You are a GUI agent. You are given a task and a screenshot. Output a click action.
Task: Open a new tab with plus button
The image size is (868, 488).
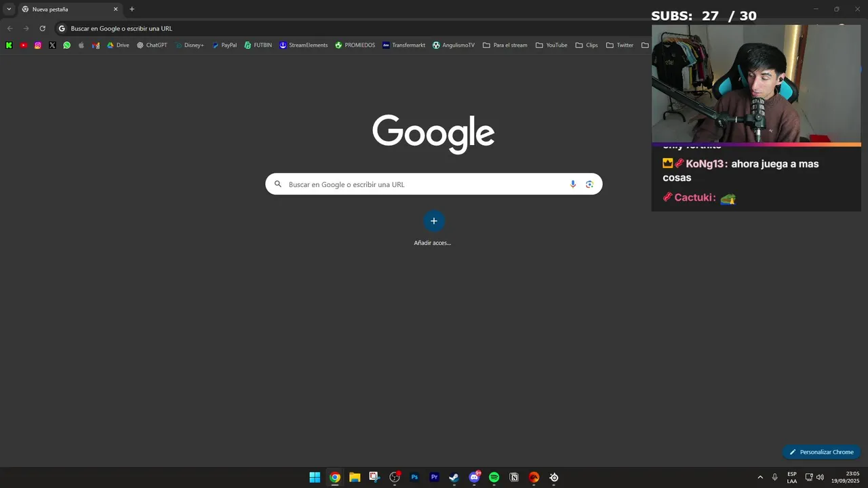coord(132,9)
